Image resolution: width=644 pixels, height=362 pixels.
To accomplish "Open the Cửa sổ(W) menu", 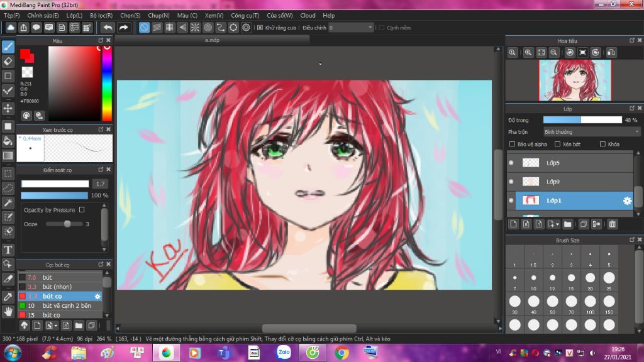I will coord(280,16).
